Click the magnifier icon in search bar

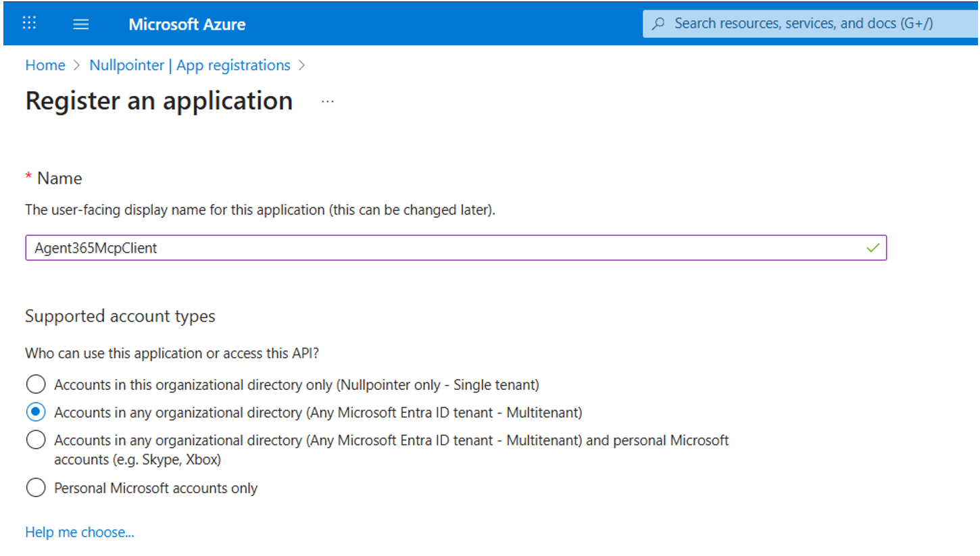[658, 24]
